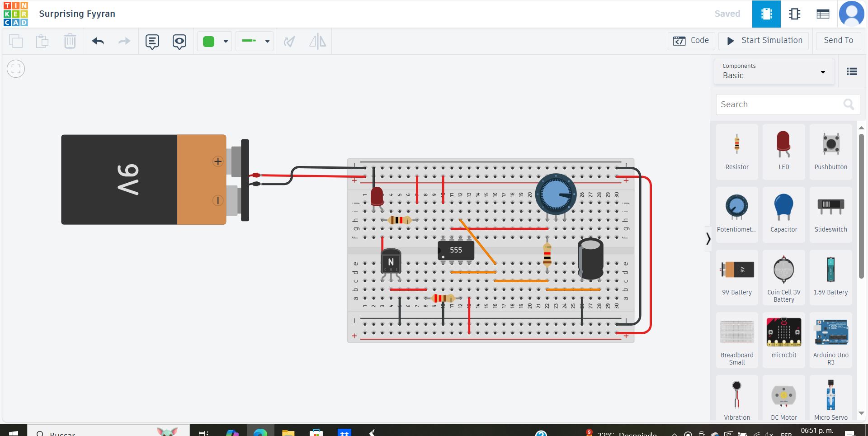Select the delete (trash) tool in toolbar
The image size is (868, 436).
[x=70, y=41]
